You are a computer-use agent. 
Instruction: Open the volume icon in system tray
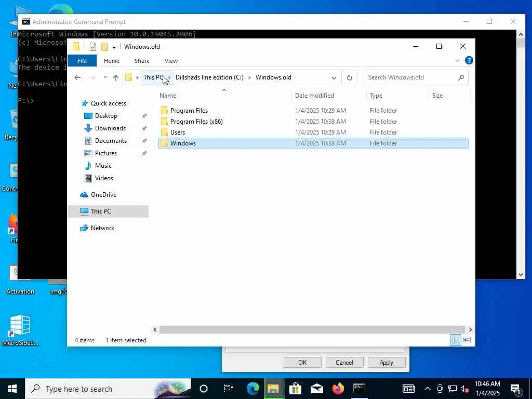coord(465,389)
